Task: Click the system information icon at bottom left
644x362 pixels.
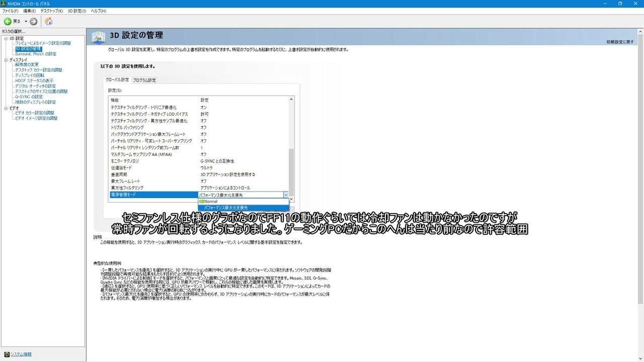Action: coord(7,354)
